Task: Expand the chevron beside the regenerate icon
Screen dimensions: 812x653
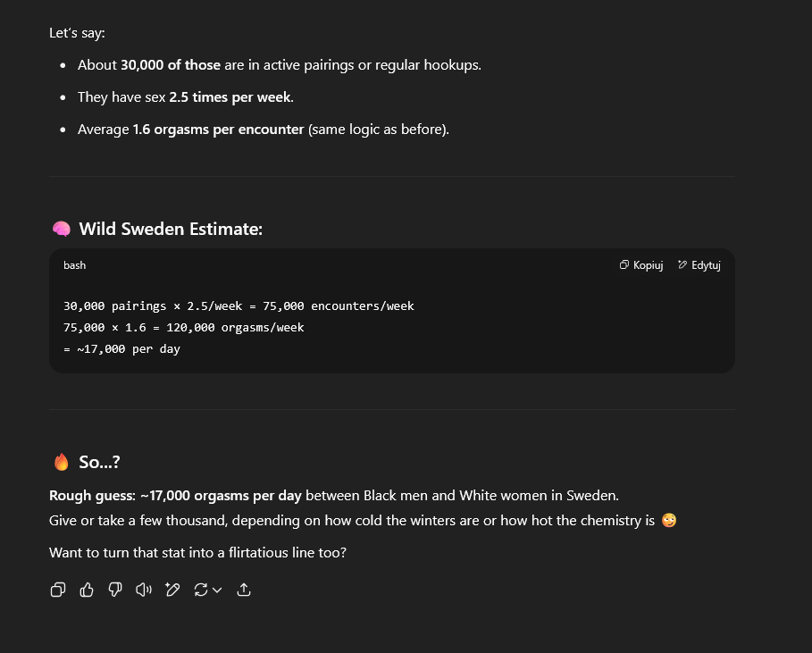Action: (217, 590)
